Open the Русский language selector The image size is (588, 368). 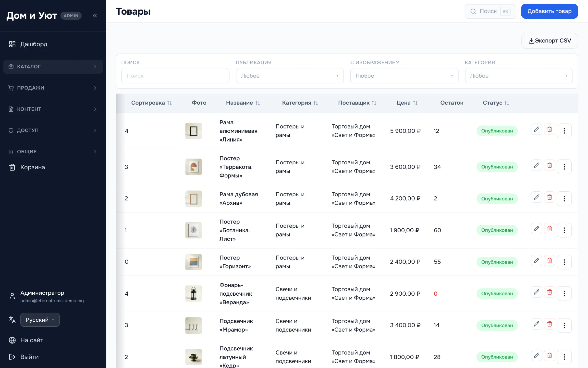40,320
